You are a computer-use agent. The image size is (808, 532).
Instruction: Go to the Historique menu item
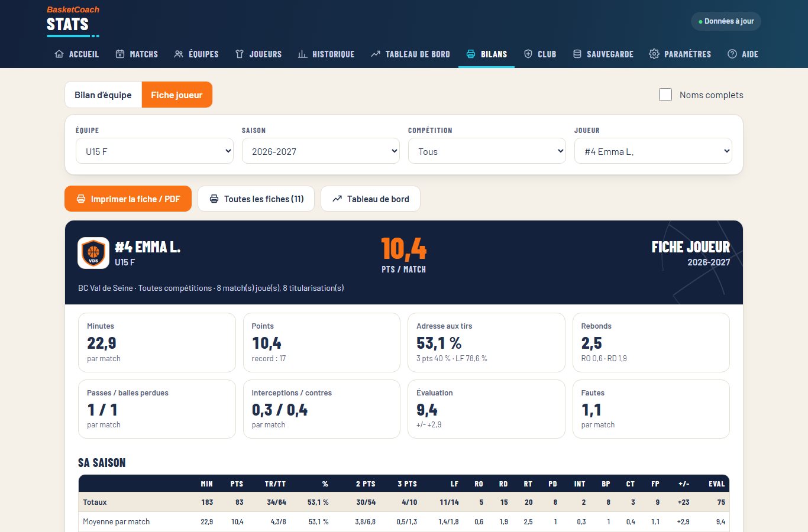(x=326, y=54)
